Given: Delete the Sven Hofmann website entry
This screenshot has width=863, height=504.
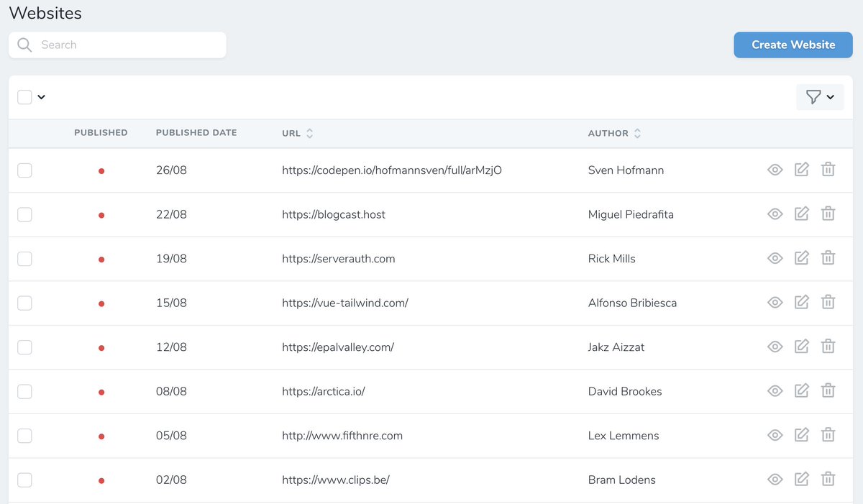Looking at the screenshot, I should tap(828, 170).
